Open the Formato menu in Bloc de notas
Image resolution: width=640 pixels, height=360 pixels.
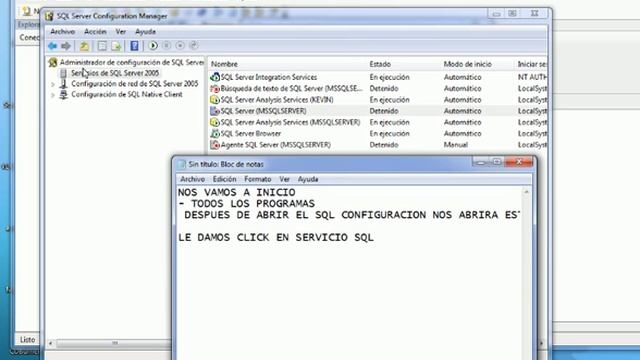[258, 179]
